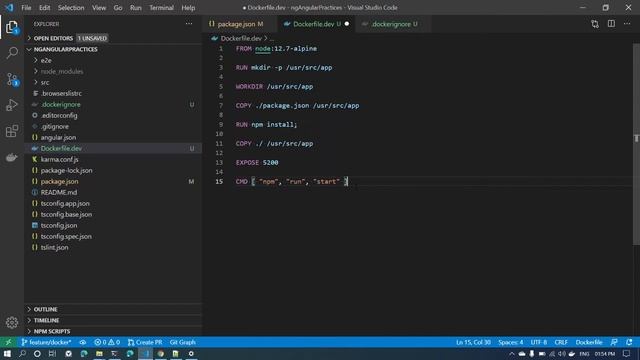Click the unsaved dot on Dockerfile.dev tab
This screenshot has height=360, width=640.
click(x=347, y=24)
